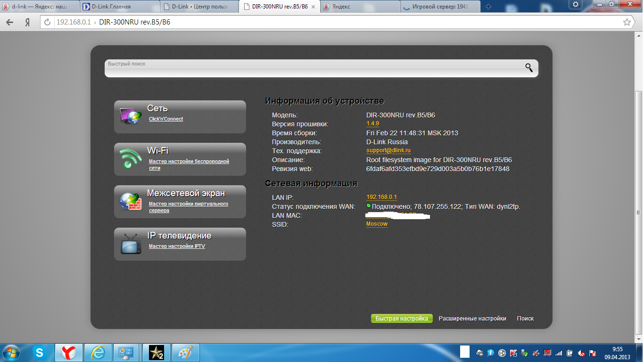
Task: Open the Action Center flag tray icon
Action: [x=593, y=352]
